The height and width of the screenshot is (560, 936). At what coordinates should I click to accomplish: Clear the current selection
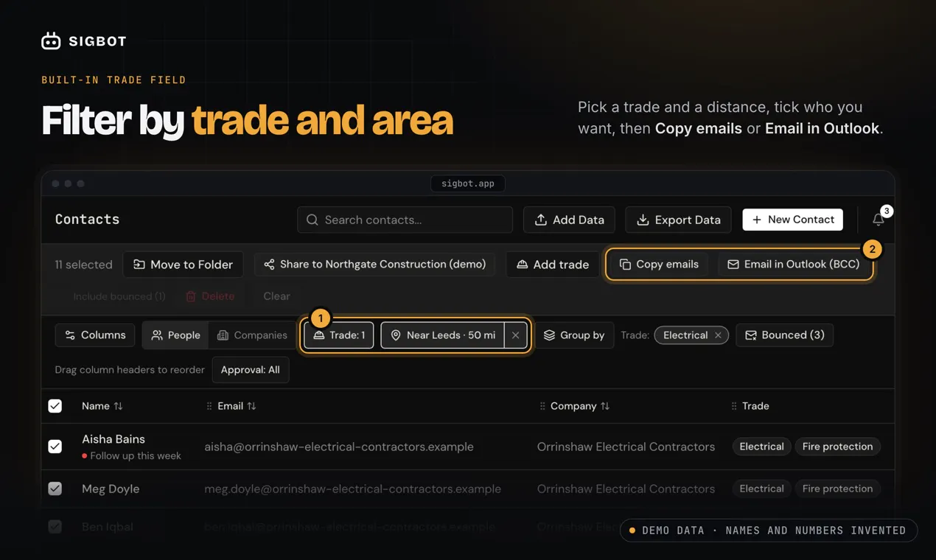pyautogui.click(x=276, y=296)
